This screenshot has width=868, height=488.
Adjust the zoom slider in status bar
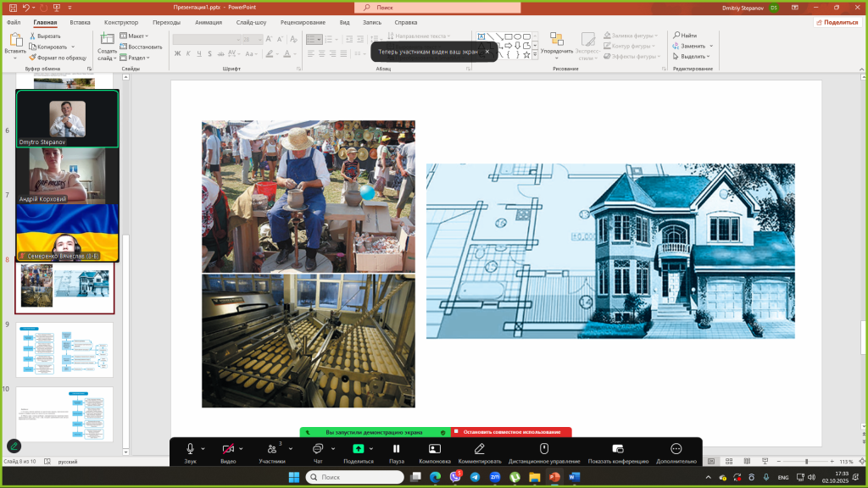805,462
